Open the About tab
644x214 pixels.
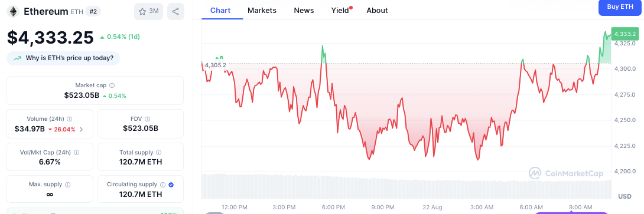point(377,11)
